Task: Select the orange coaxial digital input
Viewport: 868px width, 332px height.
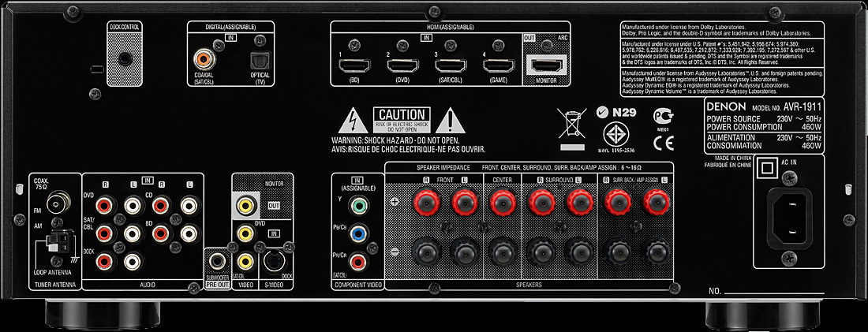Action: (205, 58)
